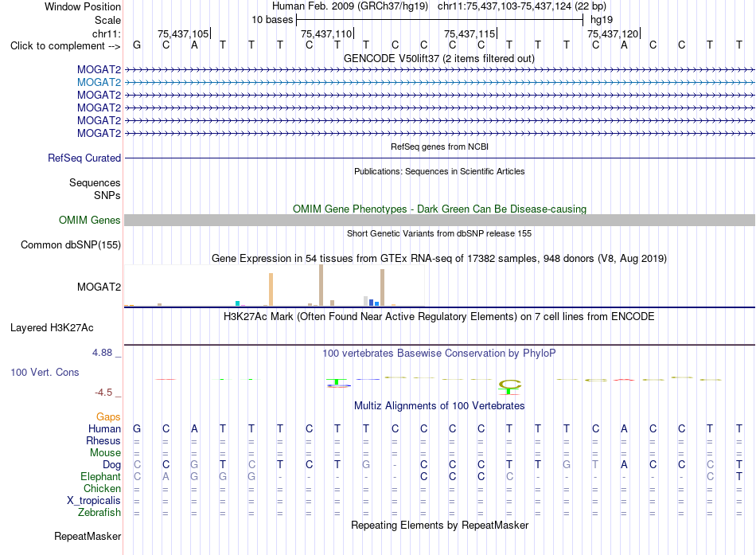Select the RepeatMasker track label

coord(88,536)
